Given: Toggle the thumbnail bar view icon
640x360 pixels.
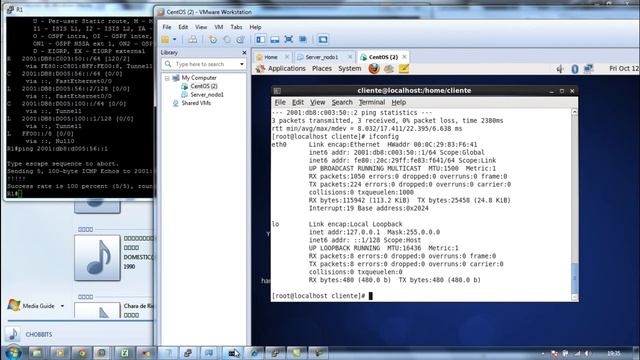Looking at the screenshot, I should tap(275, 40).
